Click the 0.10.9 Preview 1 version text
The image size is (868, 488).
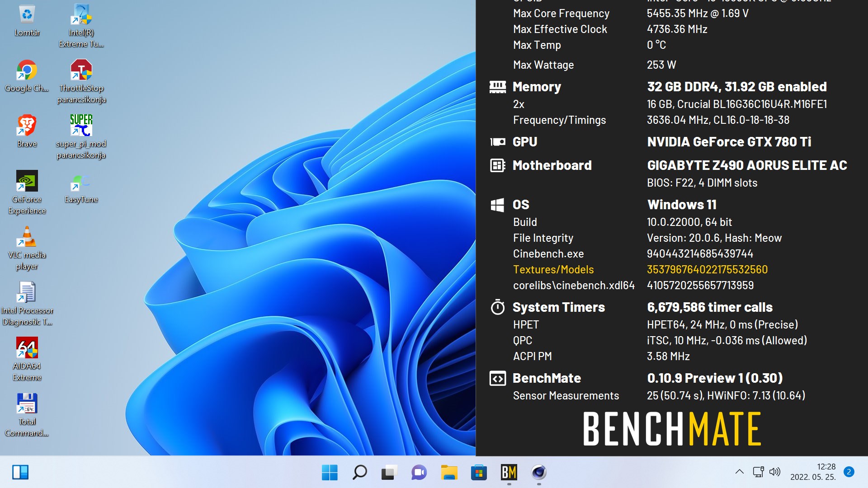click(x=715, y=378)
